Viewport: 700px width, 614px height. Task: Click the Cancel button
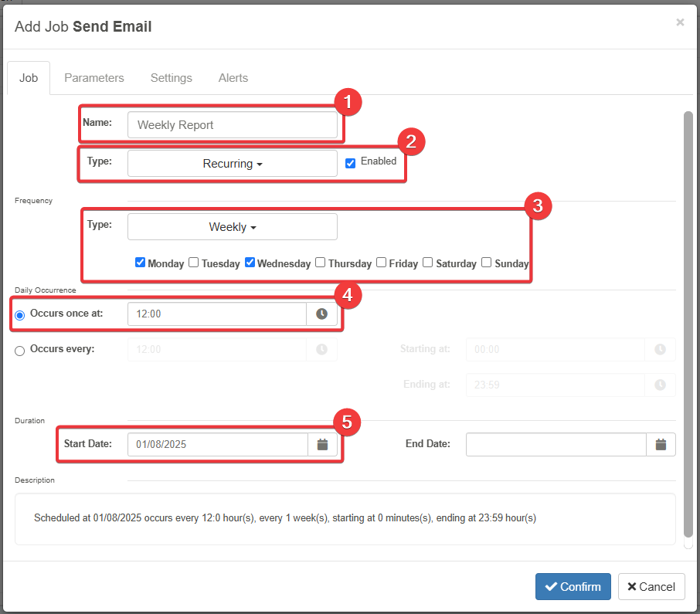[x=651, y=587]
